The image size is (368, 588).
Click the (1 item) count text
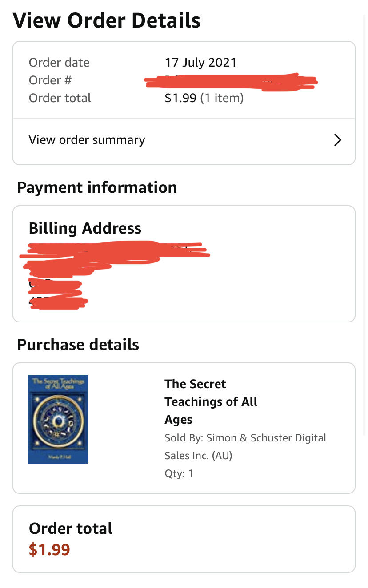point(221,98)
